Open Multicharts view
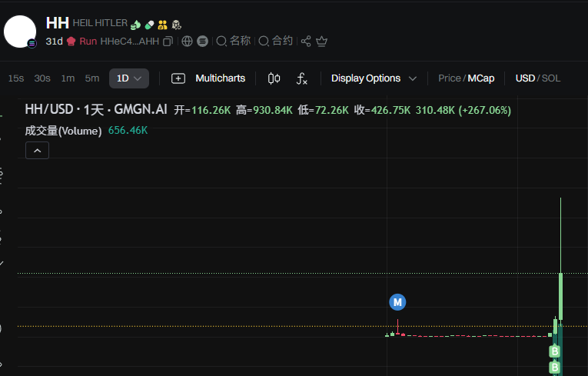The height and width of the screenshot is (376, 588). [x=221, y=78]
